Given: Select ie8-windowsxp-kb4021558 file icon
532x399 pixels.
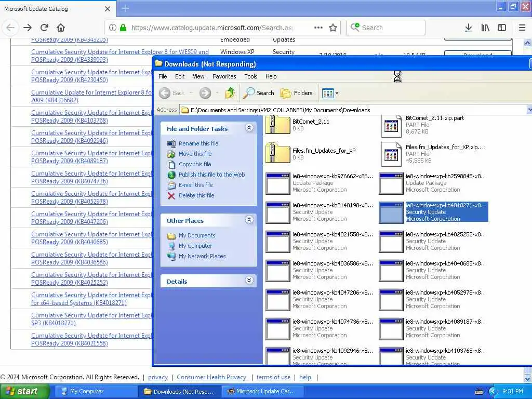Looking at the screenshot, I should (x=277, y=241).
